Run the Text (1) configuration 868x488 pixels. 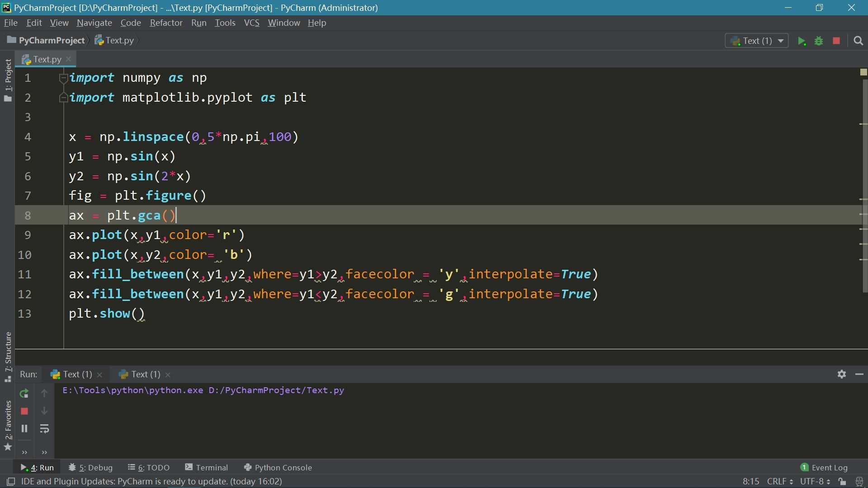[802, 41]
